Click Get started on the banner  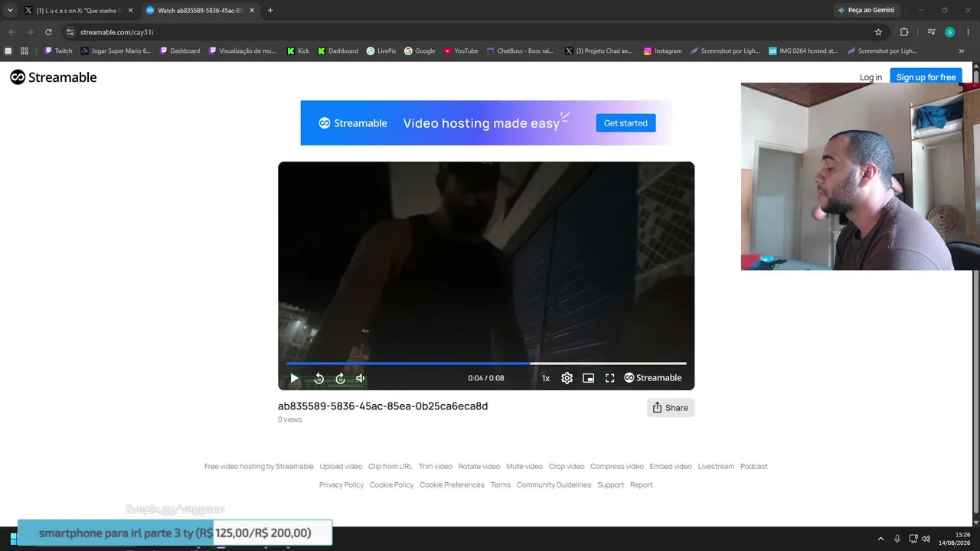click(x=626, y=123)
